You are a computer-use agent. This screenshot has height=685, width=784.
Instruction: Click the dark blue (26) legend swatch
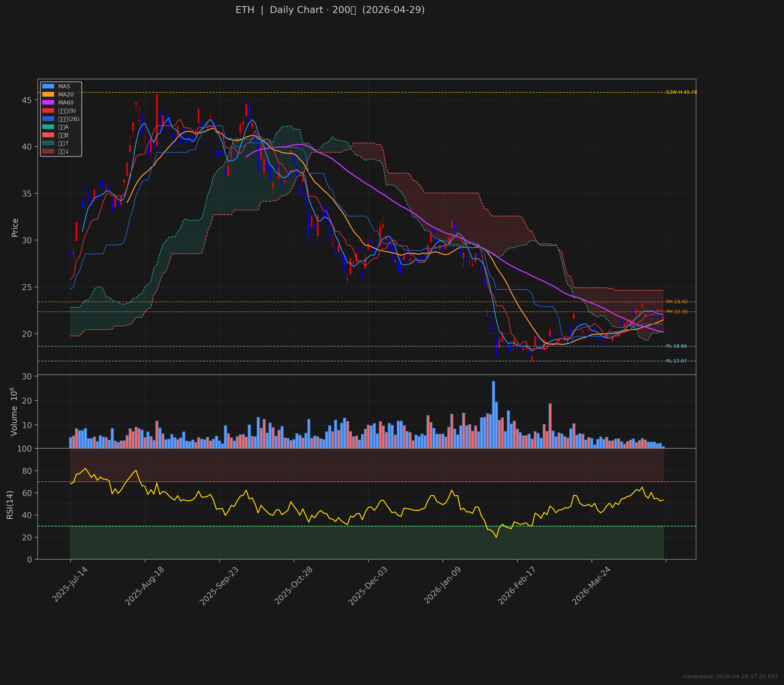[48, 119]
